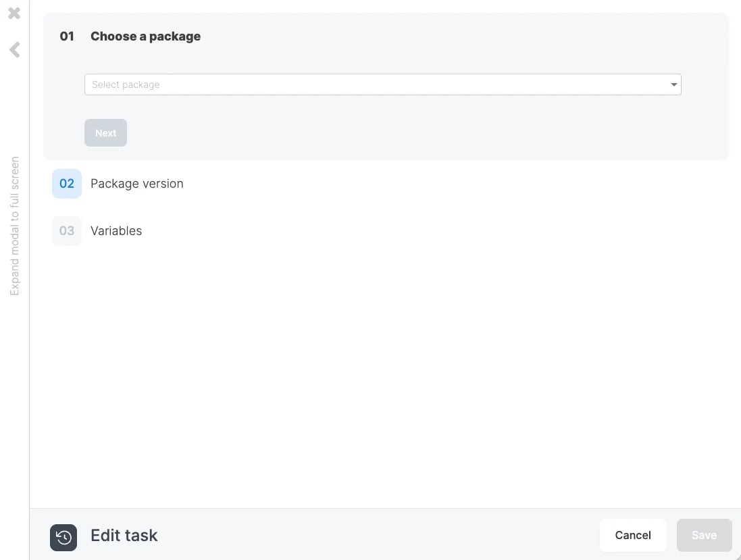The image size is (741, 560).
Task: Click the Next button
Action: click(x=106, y=133)
